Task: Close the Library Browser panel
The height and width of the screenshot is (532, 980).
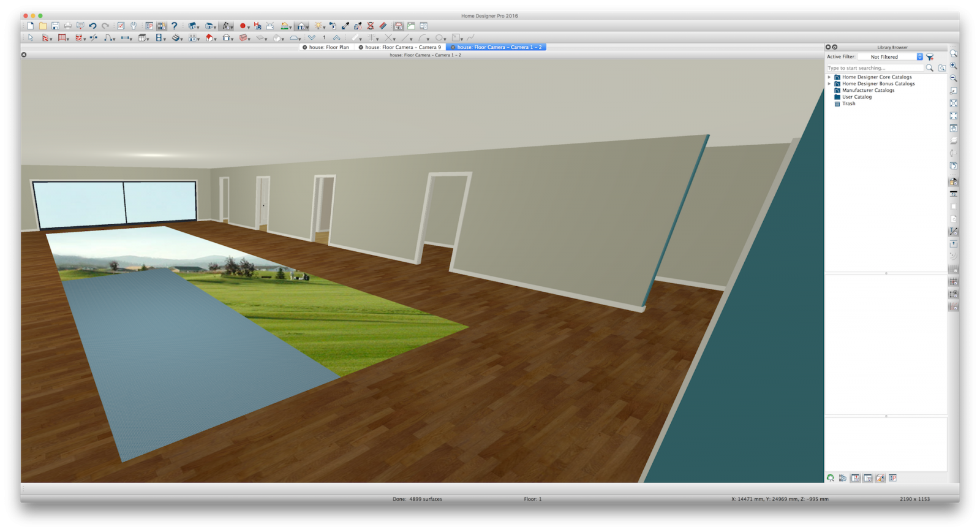Action: coord(828,47)
